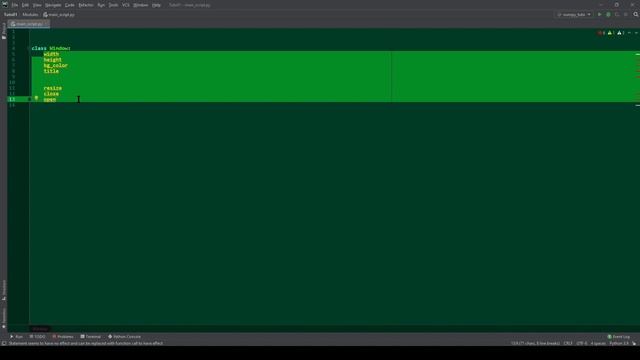Open the Terminal tool window tab
The image size is (640, 360).
point(91,337)
